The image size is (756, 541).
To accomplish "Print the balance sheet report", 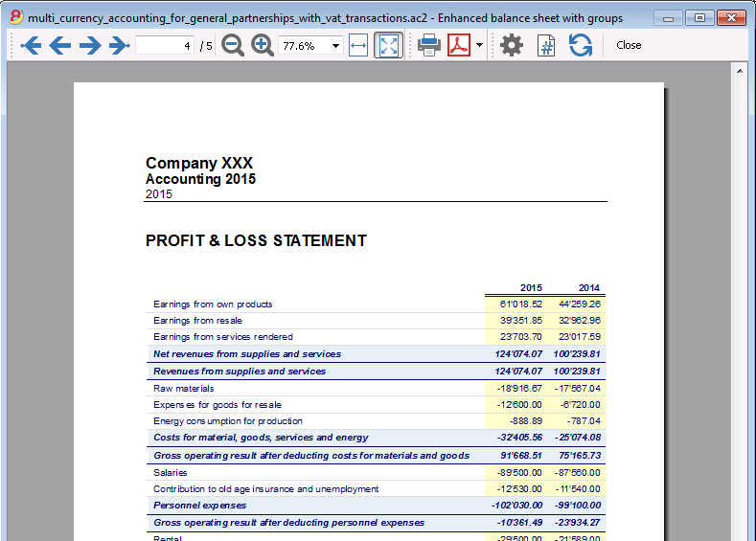I will [428, 45].
